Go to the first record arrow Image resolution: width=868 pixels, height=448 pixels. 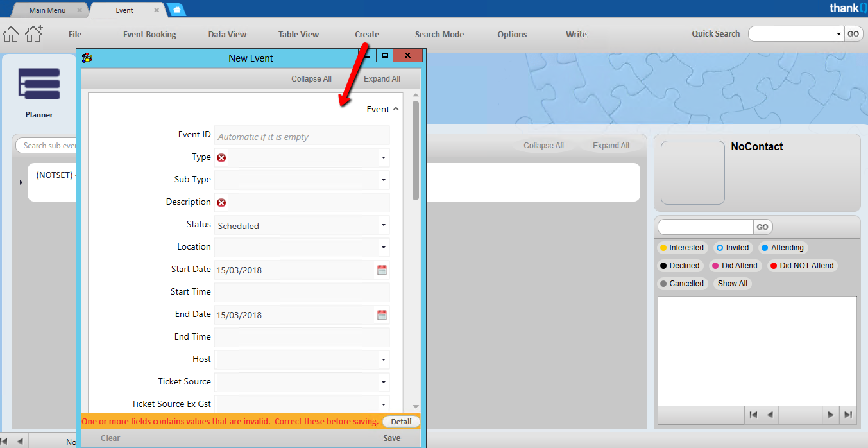tap(753, 415)
